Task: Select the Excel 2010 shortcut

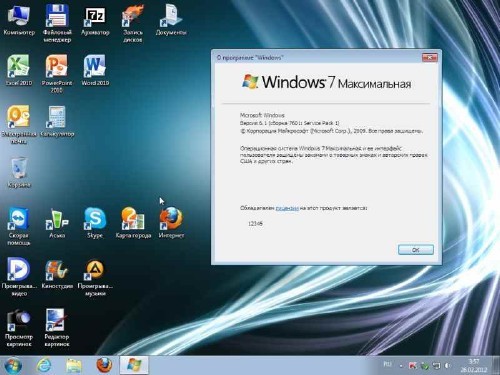Action: tap(19, 71)
